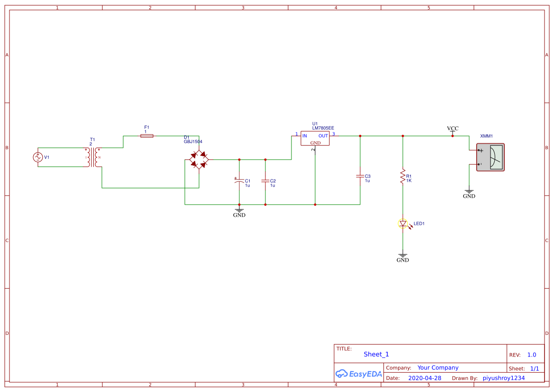Click the LM7805EE voltage regulator U1
Viewport: 554px width, 392px height.
(x=315, y=139)
